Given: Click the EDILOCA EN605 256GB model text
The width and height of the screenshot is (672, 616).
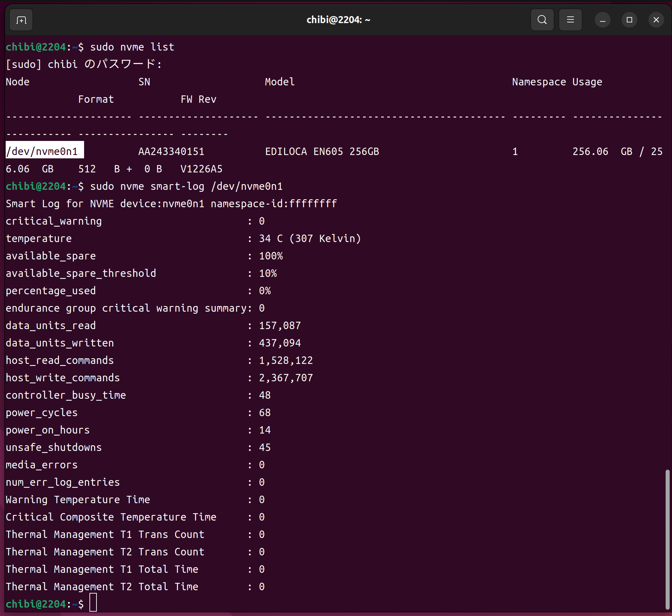Looking at the screenshot, I should tap(322, 151).
